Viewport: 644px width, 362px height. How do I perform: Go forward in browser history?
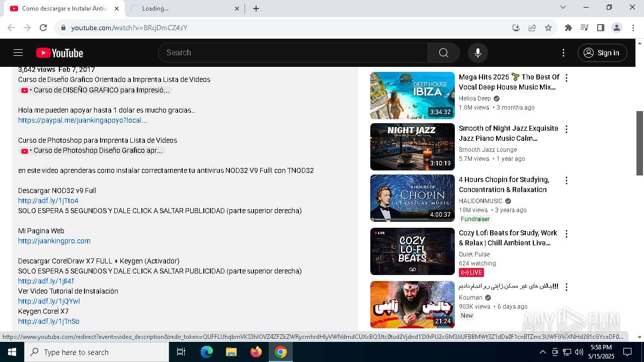(x=27, y=28)
